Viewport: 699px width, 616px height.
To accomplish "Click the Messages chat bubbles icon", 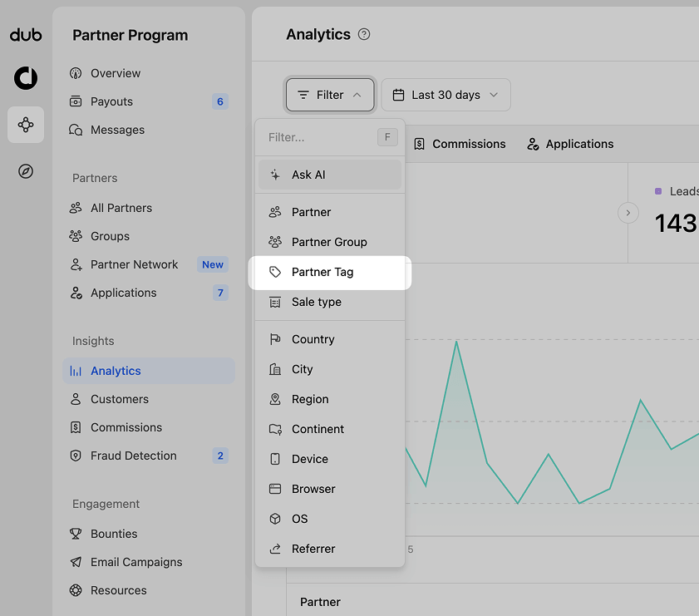I will (76, 130).
